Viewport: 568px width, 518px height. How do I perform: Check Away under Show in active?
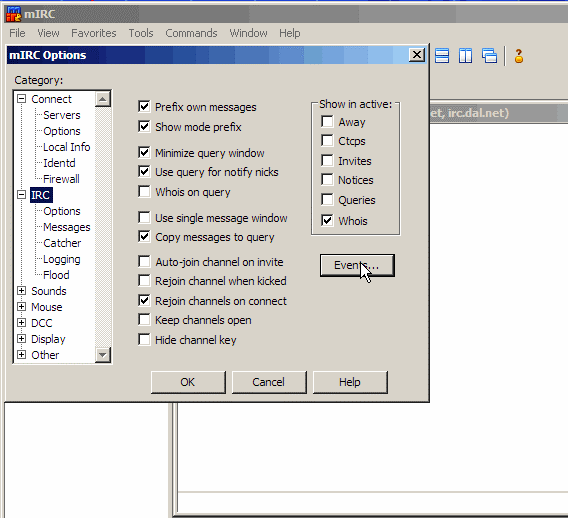point(327,121)
